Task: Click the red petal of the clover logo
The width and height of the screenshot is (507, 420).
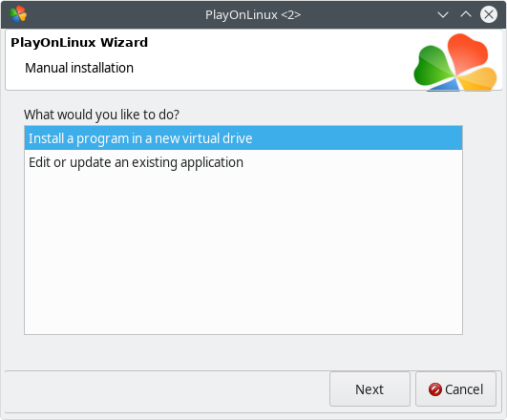Action: click(468, 53)
